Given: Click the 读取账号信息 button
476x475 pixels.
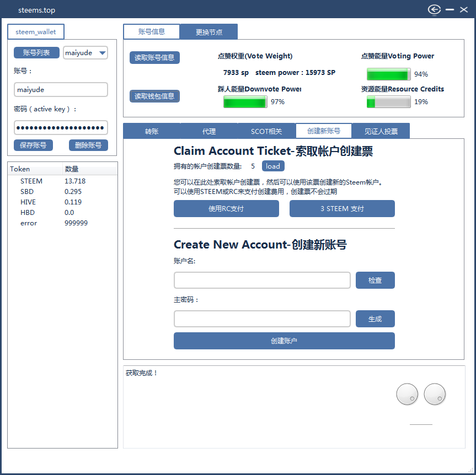Looking at the screenshot, I should (154, 58).
